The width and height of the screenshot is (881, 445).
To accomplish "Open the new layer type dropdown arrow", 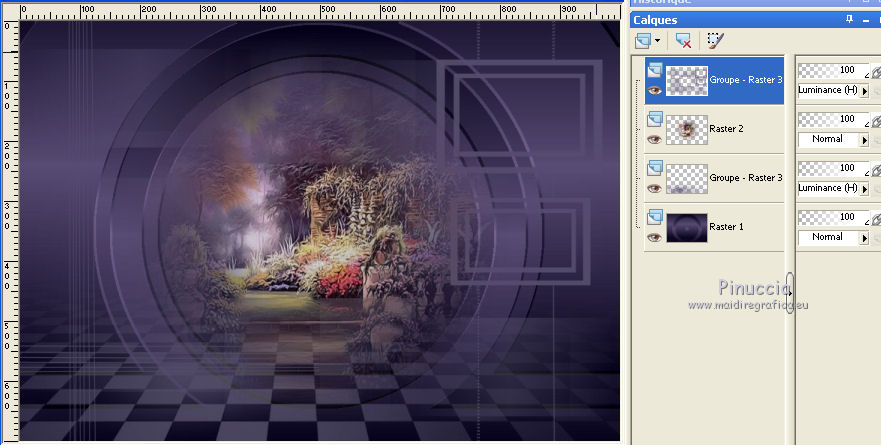I will [657, 41].
